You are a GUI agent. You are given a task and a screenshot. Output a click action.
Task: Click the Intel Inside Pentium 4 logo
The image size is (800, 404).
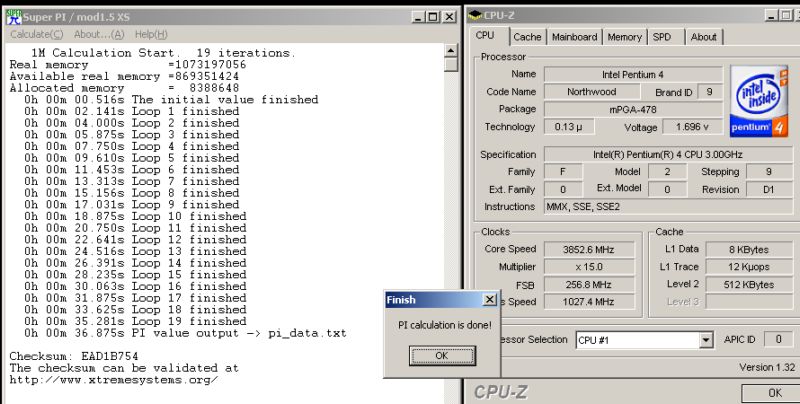(759, 101)
